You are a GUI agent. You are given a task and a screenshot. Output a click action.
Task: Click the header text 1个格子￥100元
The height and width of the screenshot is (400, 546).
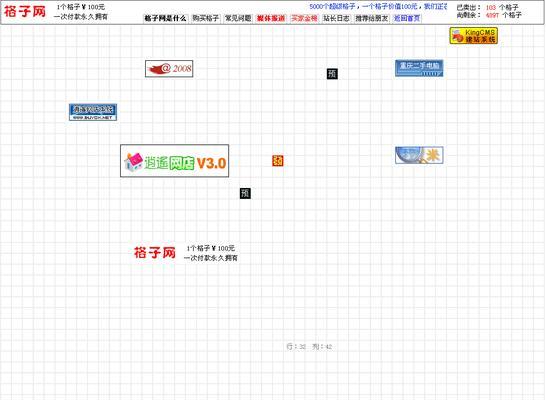click(81, 7)
